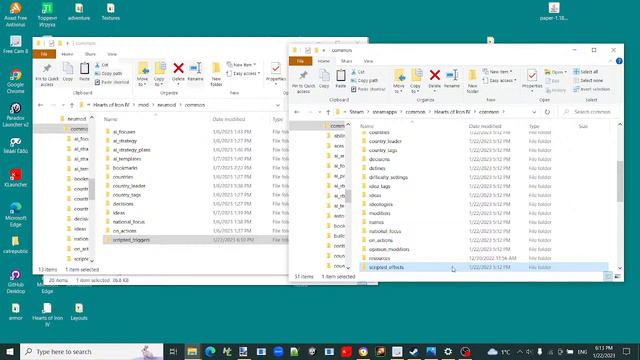Sort by Name column in neumod window
Viewport: 640px width, 360px height.
(110, 119)
